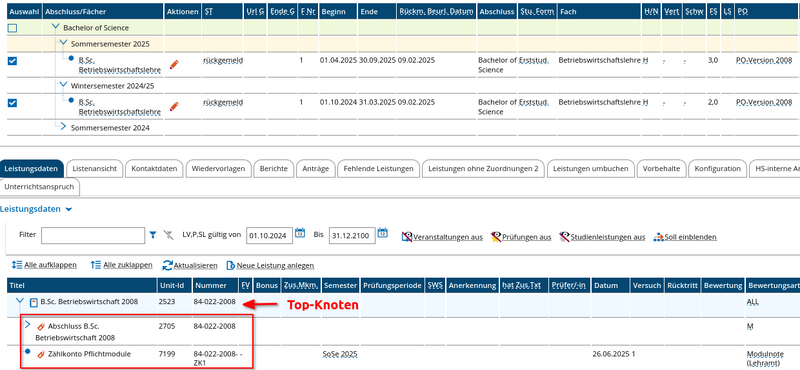800x370 pixels.
Task: Edit the Wintersemester 2024/25 entry pencil icon
Action: (174, 107)
